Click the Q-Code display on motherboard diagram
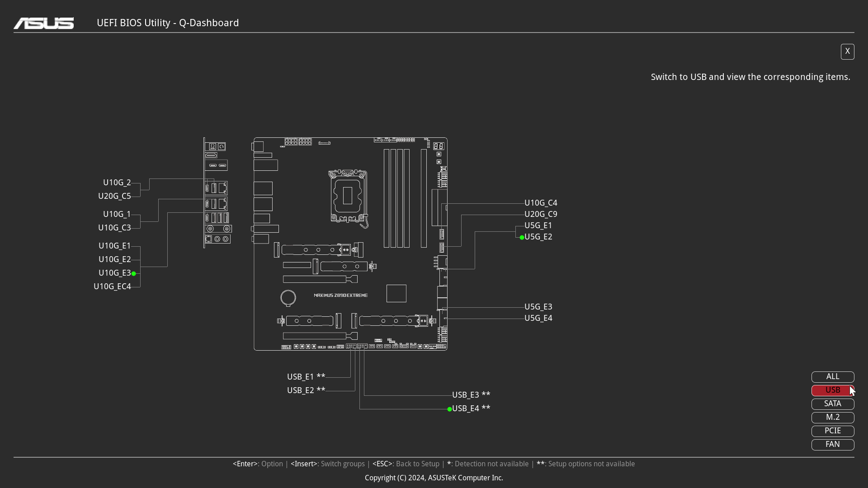Screen dimensions: 868x488 439,146
